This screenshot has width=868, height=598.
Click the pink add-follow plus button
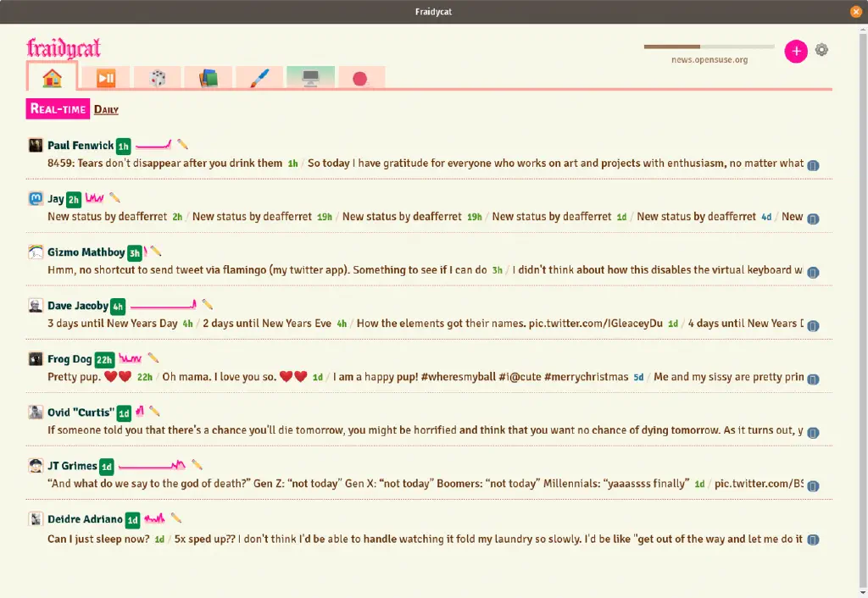pyautogui.click(x=796, y=51)
